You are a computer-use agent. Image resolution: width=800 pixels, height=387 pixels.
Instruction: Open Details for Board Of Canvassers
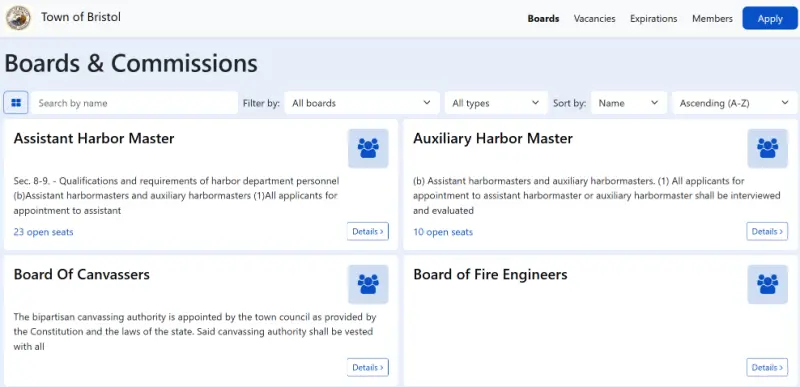coord(368,368)
